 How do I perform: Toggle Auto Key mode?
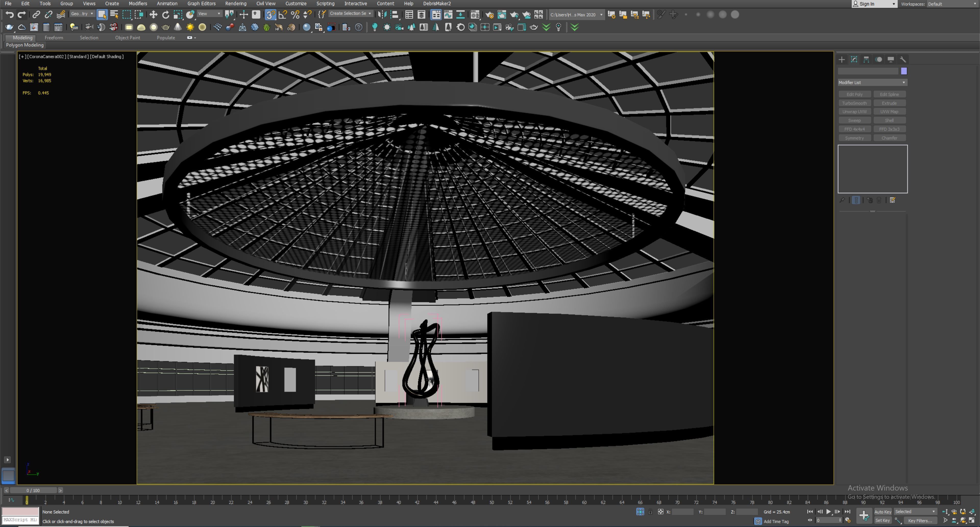883,511
